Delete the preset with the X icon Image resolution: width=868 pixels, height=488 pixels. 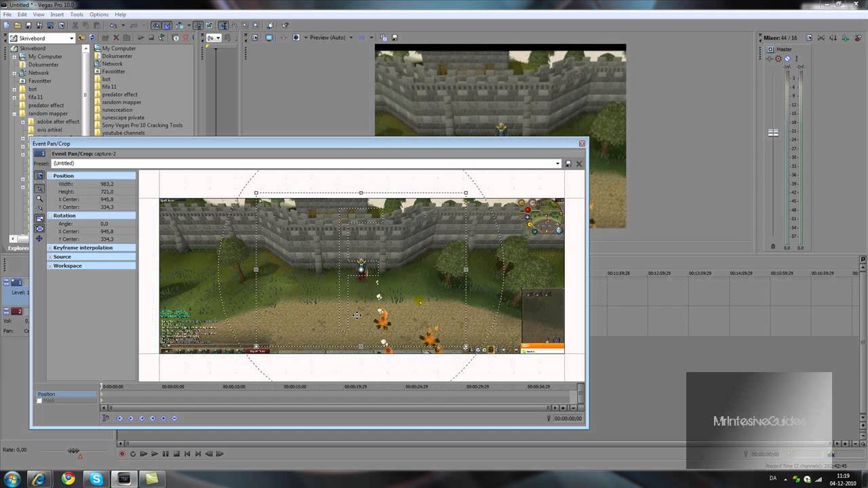point(579,163)
